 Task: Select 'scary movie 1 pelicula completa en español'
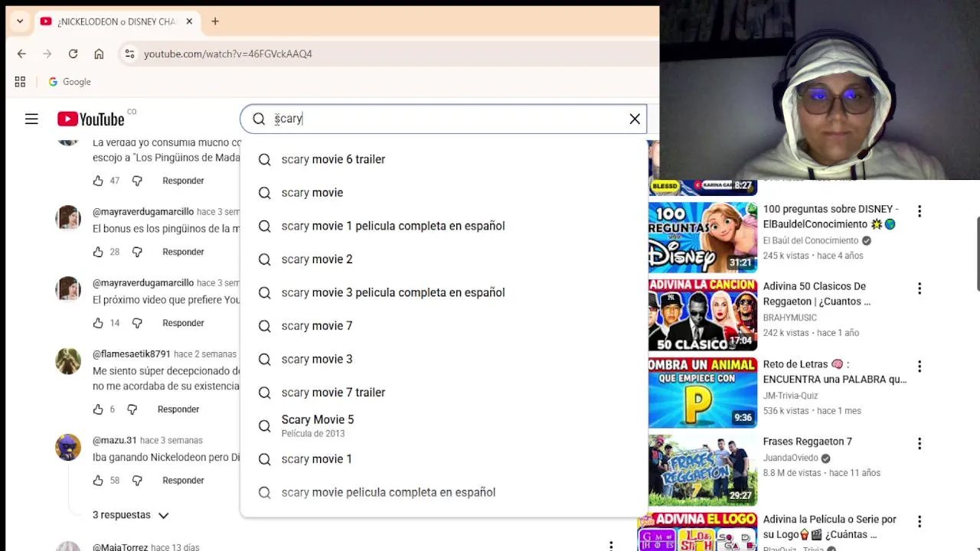443,226
